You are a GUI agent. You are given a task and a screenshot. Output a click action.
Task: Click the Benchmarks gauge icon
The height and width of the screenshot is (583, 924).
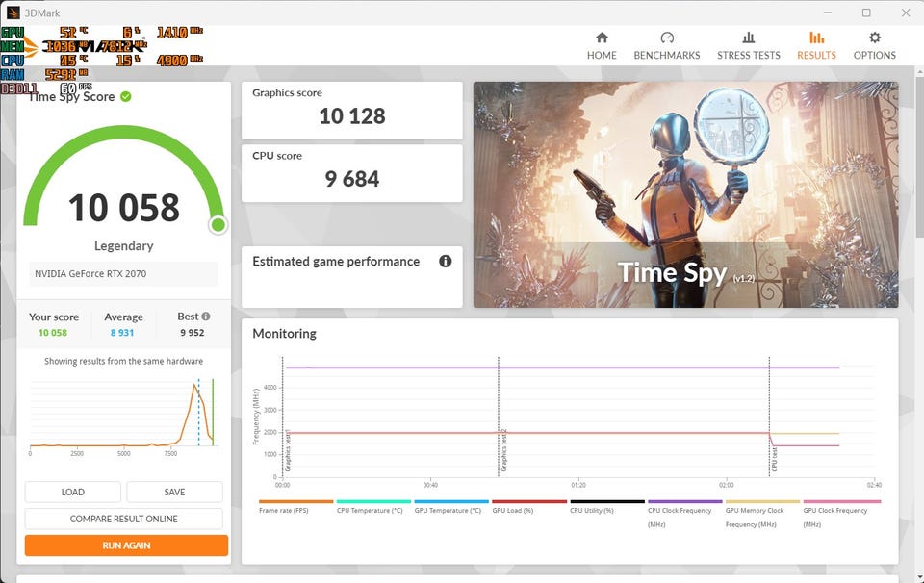click(667, 38)
